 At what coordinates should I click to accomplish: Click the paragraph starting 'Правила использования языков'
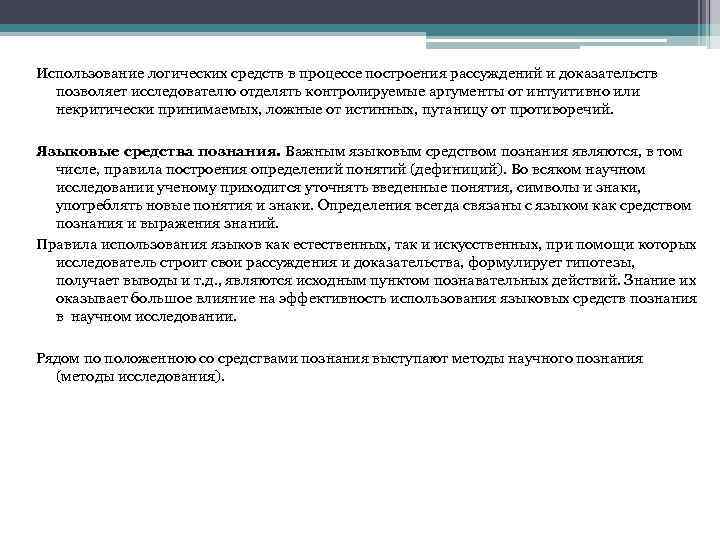(366, 281)
